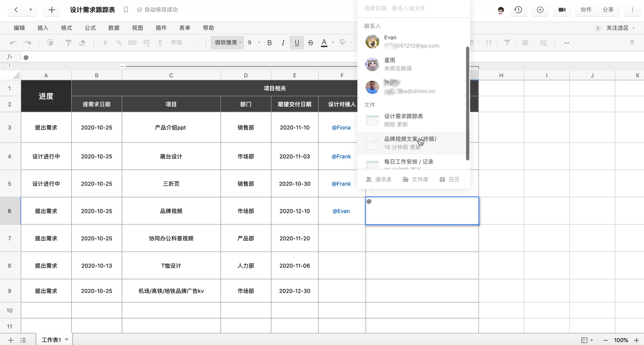
Task: Select file 设计需求跟踪表 in the list
Action: pyautogui.click(x=412, y=120)
